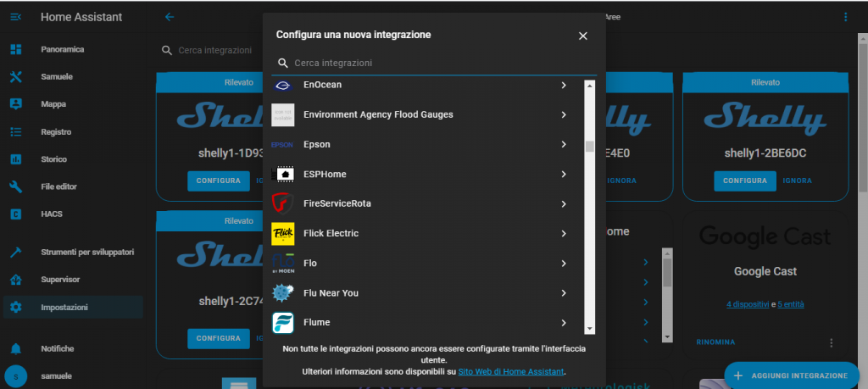Open the Impostazioni gear icon
The width and height of the screenshot is (868, 389).
pos(15,307)
